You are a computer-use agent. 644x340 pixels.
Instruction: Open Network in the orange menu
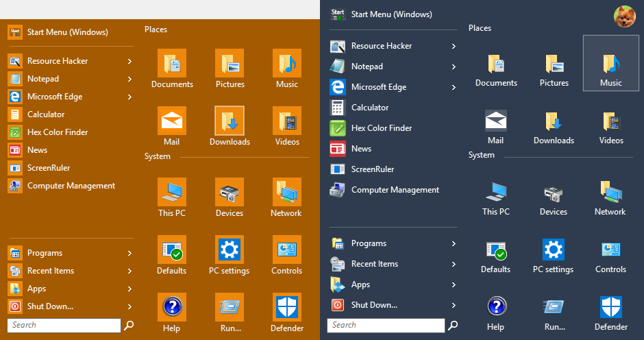coord(286,197)
